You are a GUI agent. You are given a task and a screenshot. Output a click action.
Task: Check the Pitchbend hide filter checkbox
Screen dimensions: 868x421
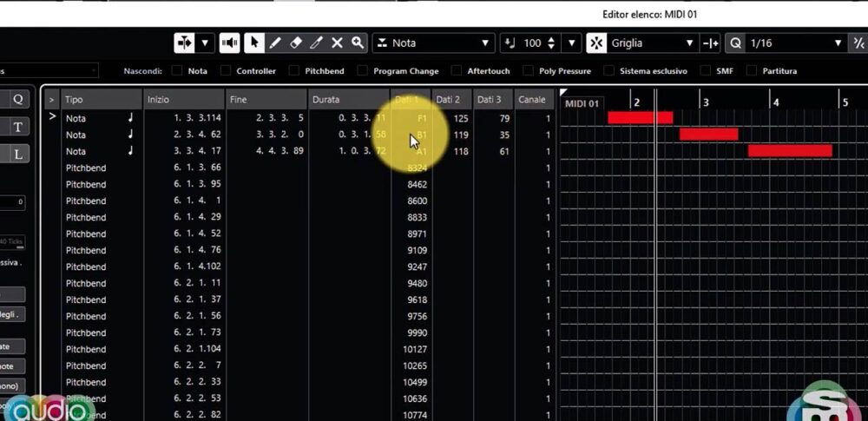pyautogui.click(x=294, y=71)
